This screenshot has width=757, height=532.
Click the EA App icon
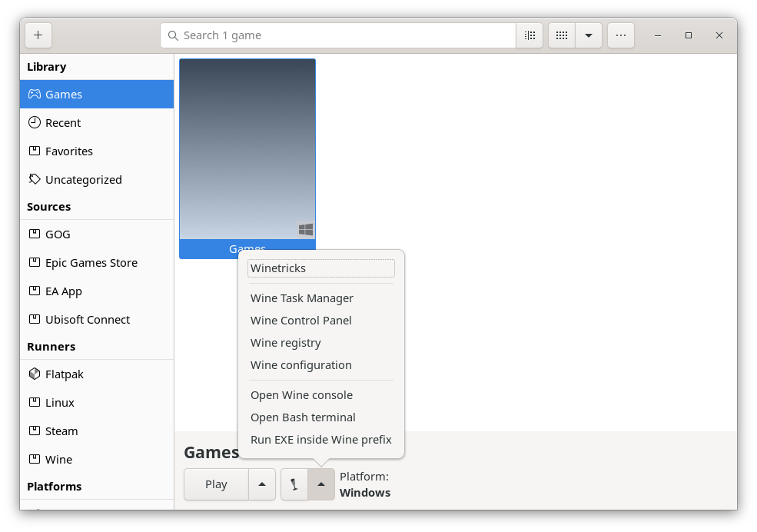pos(35,291)
